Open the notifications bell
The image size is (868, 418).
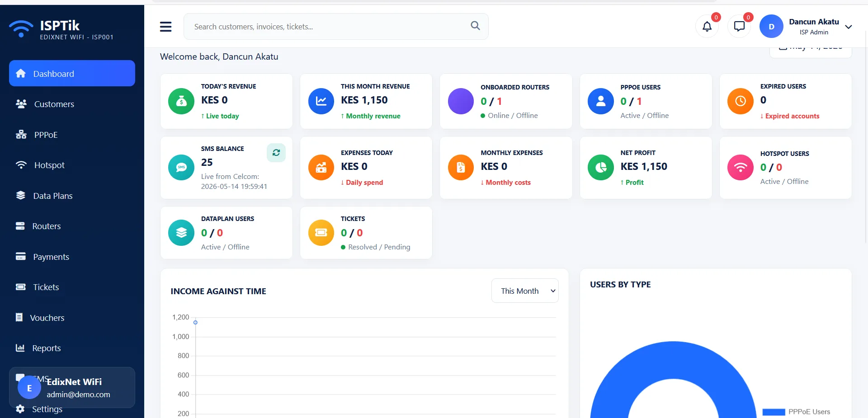coord(707,27)
